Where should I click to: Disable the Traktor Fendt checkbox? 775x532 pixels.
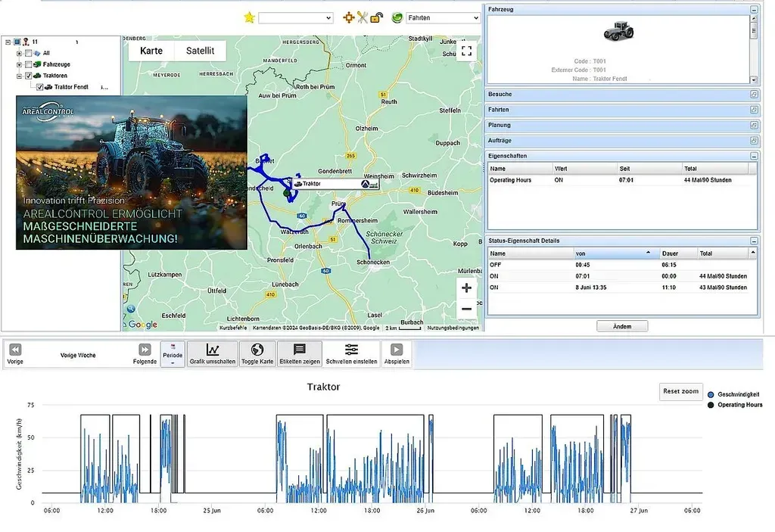coord(38,86)
